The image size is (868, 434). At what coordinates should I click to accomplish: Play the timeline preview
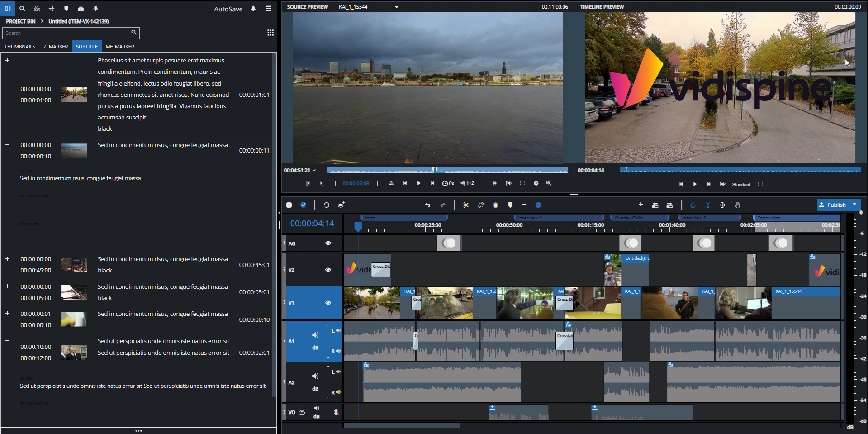click(695, 184)
